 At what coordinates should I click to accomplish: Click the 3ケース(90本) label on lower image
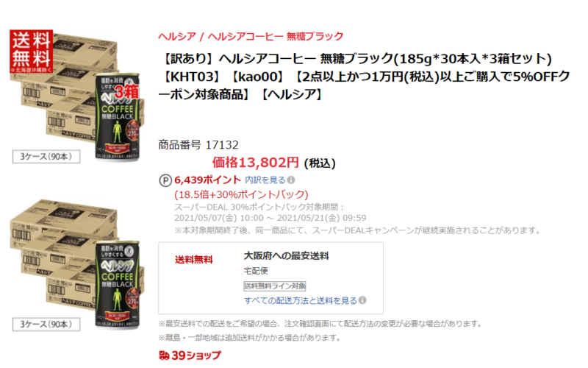pyautogui.click(x=46, y=325)
